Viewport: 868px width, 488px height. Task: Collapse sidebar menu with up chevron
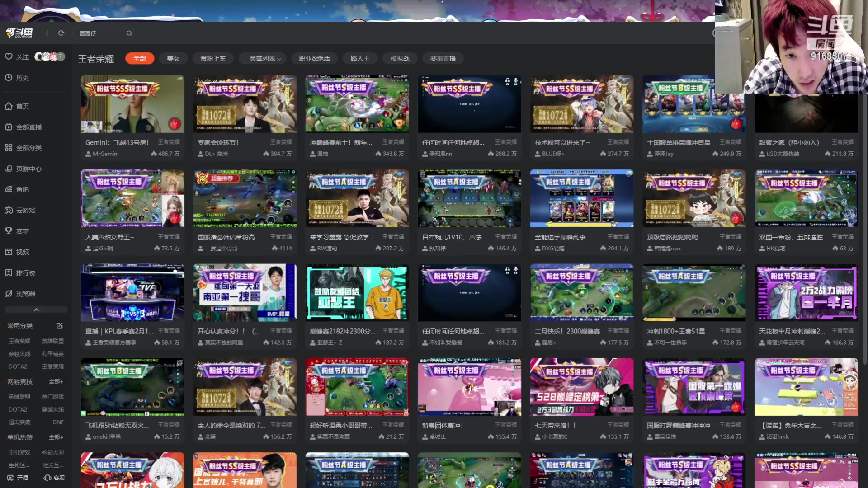[36, 310]
